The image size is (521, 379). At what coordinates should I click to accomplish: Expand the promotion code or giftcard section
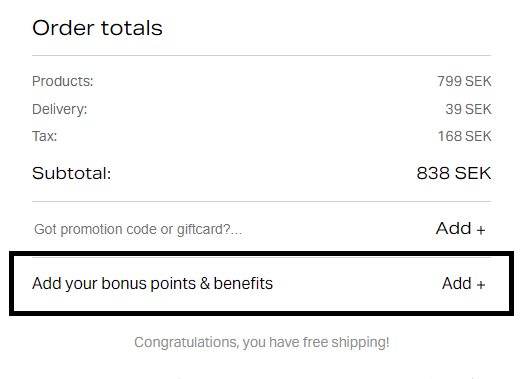[261, 229]
